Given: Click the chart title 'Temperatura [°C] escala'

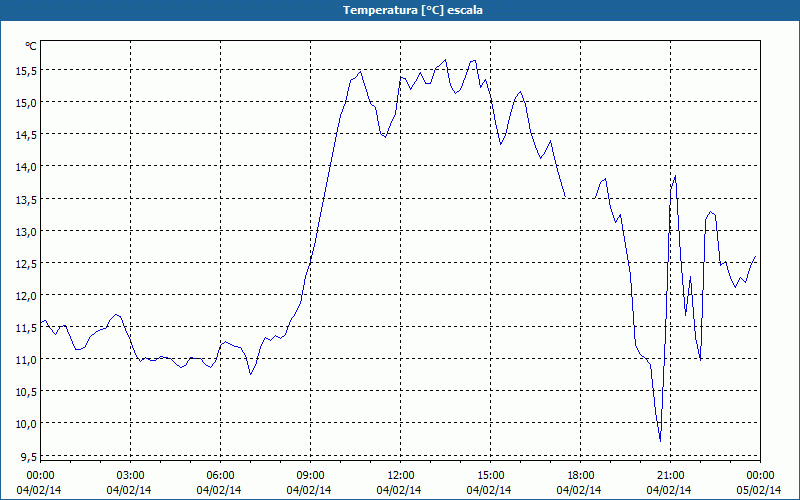Looking at the screenshot, I should (413, 10).
